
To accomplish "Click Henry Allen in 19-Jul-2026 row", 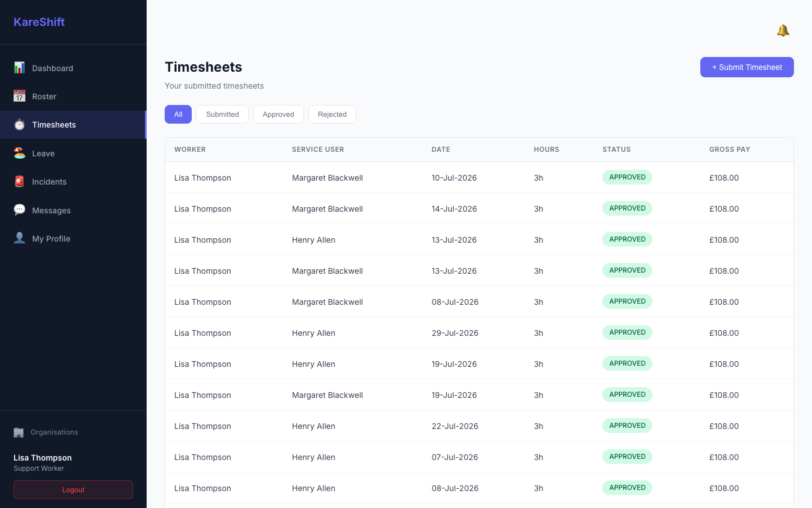I will (x=314, y=364).
